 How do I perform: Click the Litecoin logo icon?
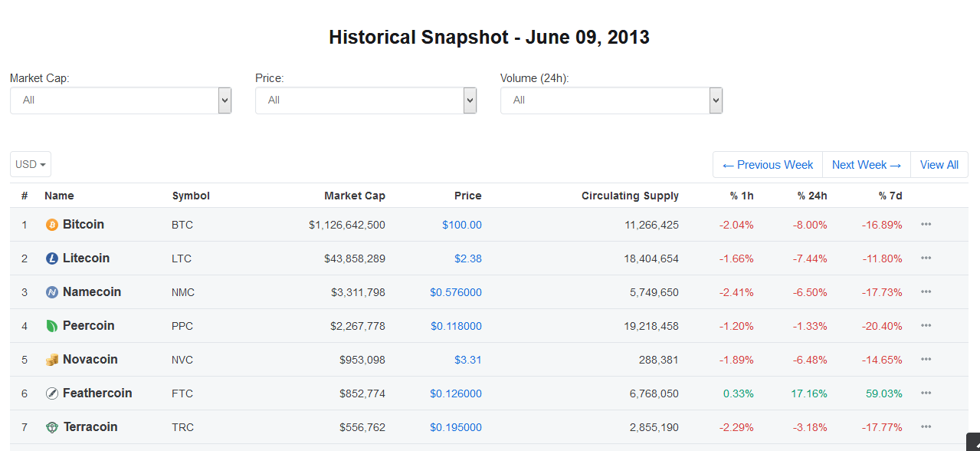[52, 258]
